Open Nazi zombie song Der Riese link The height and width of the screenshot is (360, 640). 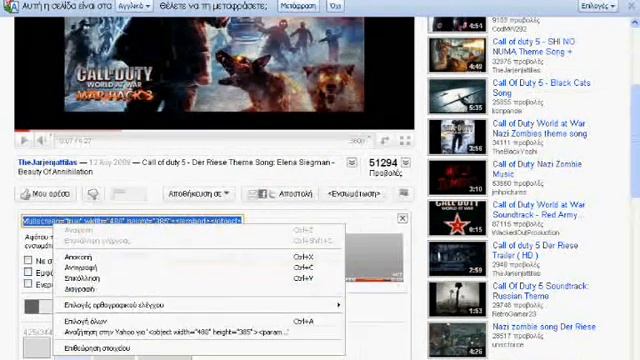[x=544, y=327]
